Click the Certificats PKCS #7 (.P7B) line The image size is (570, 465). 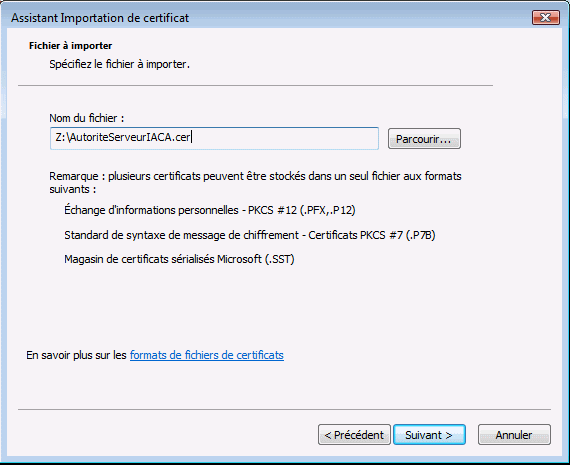(250, 235)
